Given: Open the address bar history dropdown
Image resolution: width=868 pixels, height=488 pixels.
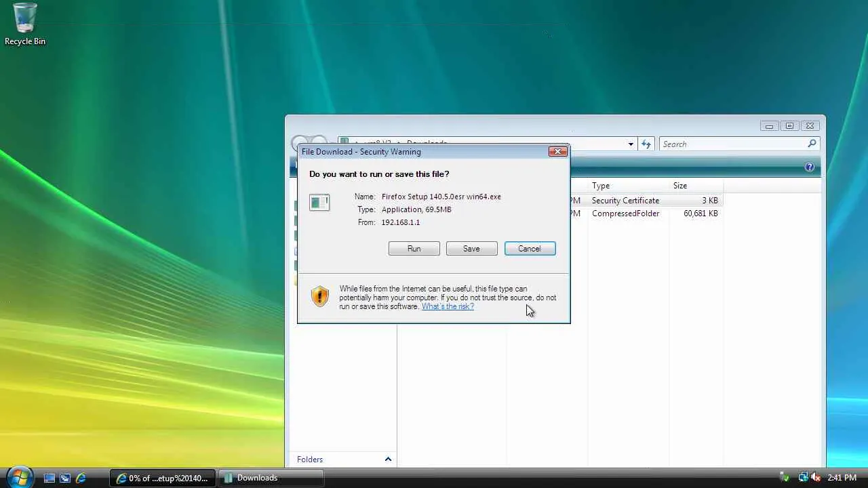Looking at the screenshot, I should (631, 144).
